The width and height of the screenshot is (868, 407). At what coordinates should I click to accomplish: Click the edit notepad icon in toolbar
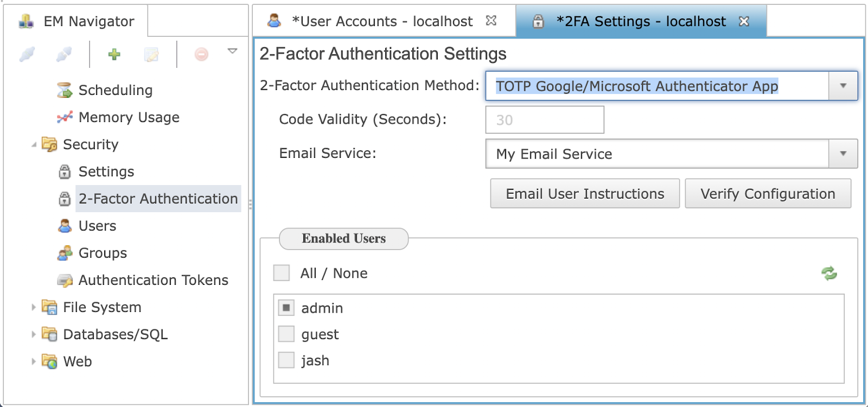151,54
